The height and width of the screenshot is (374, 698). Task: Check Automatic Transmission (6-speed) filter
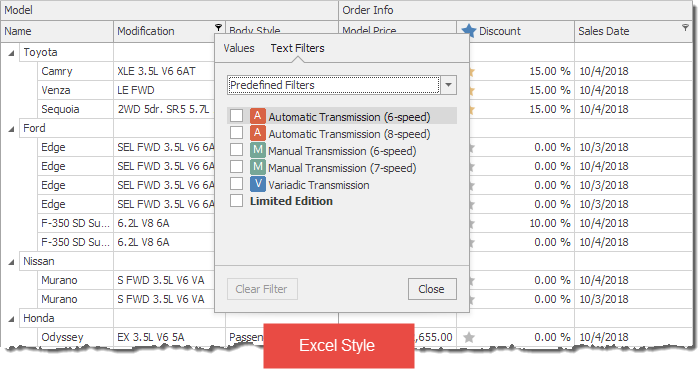(236, 116)
